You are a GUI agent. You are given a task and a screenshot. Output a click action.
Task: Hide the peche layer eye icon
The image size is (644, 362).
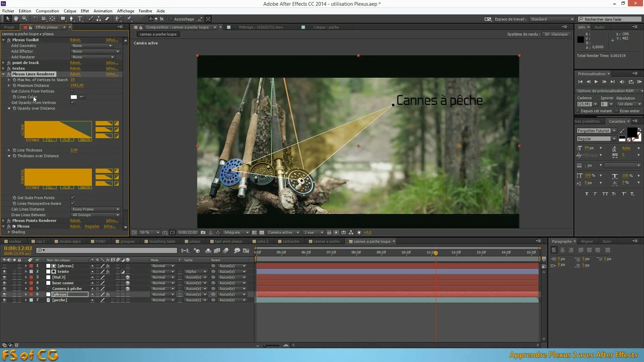4,300
